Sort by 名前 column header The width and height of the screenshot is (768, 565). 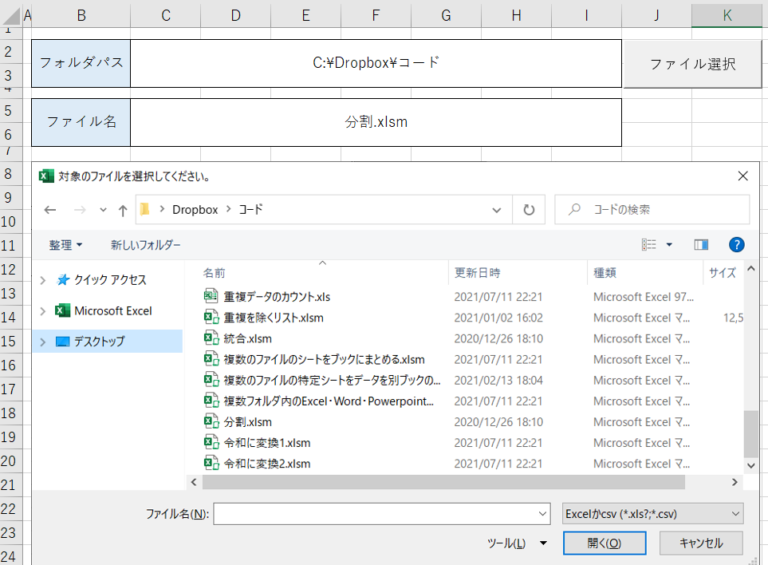215,273
